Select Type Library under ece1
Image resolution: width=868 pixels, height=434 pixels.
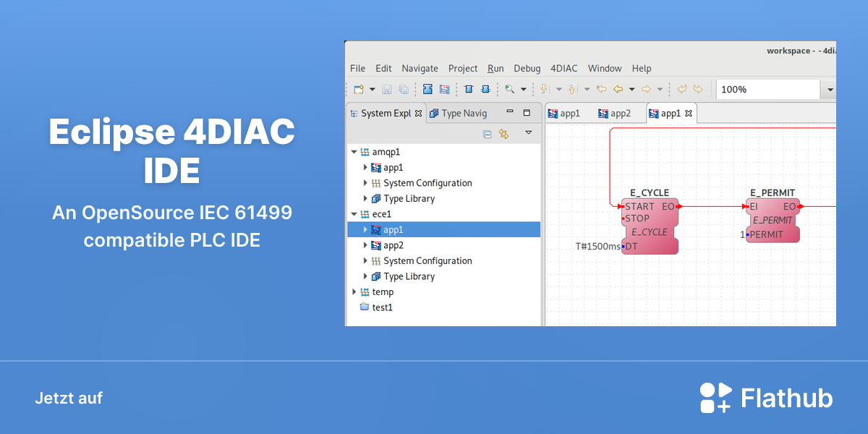(403, 276)
